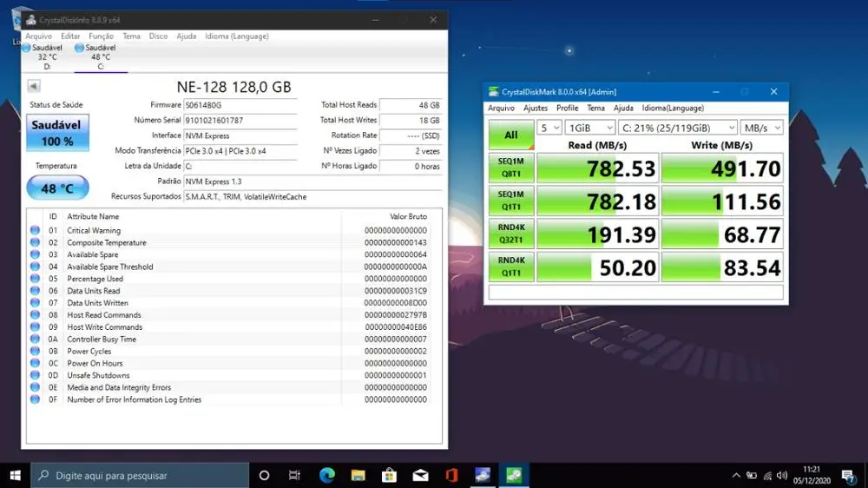Open Ajuda menu in CrystalDiskMark
Screen dimensions: 868x488
tap(623, 108)
